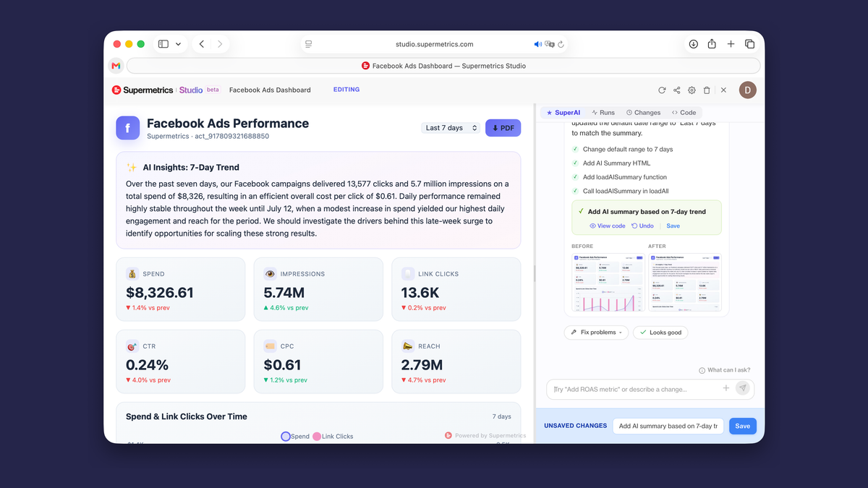Open Safari downloads icon
The image size is (868, 488).
point(693,44)
